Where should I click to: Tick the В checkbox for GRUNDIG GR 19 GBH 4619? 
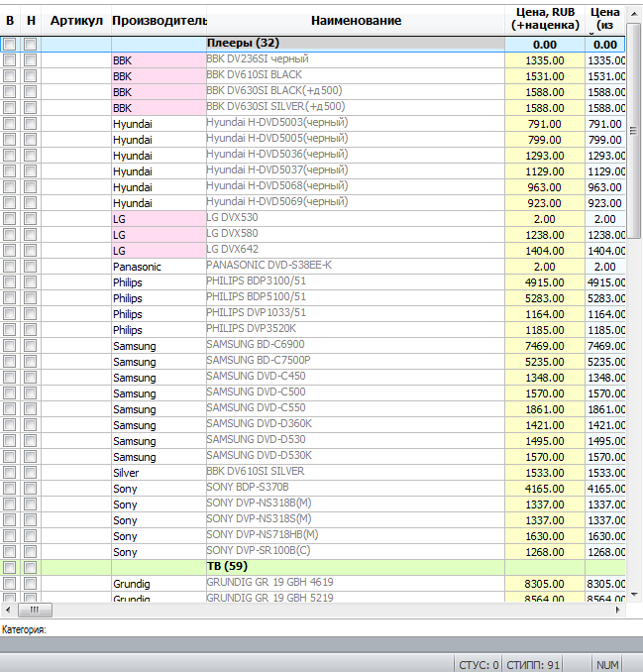pyautogui.click(x=10, y=583)
